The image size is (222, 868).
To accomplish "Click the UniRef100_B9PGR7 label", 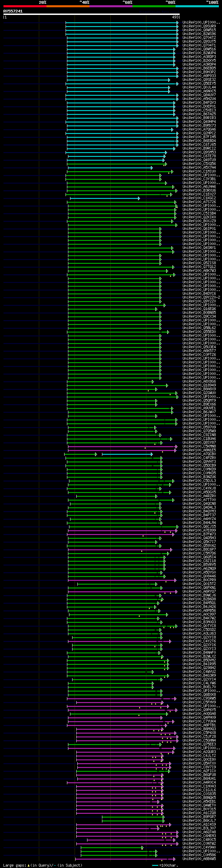I will (x=199, y=817).
